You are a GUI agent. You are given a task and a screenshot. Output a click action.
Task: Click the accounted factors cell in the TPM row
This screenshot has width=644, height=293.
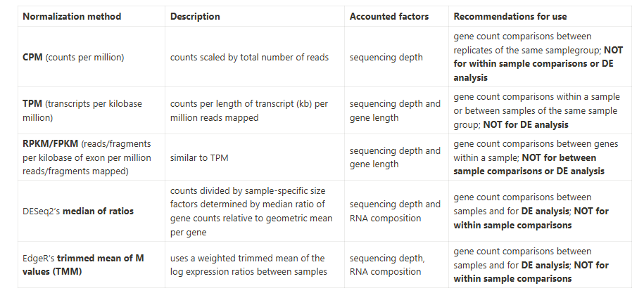pos(395,110)
